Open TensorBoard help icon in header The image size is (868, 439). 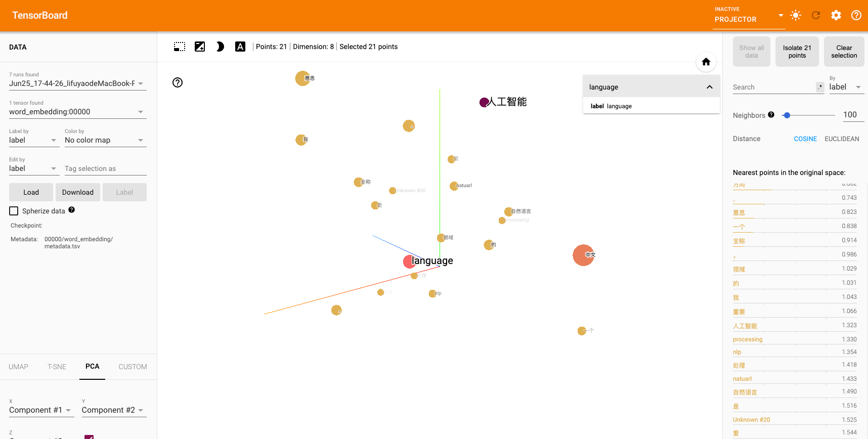click(856, 15)
